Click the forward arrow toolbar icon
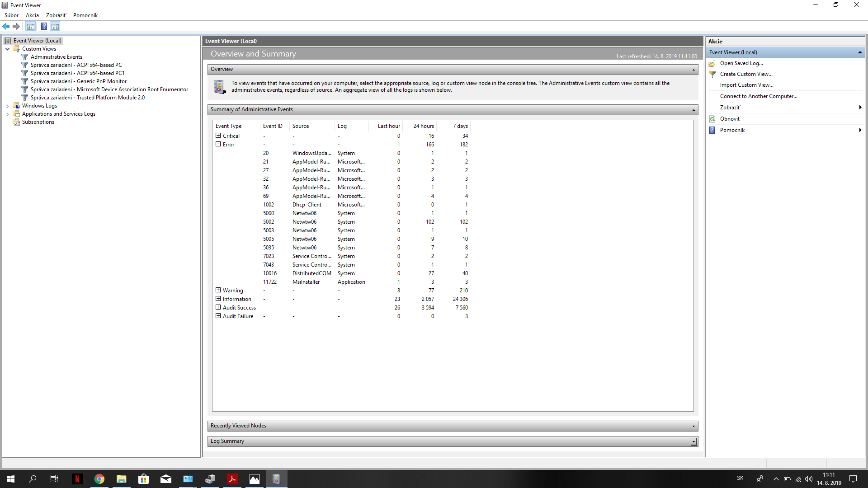868x488 pixels. pos(16,27)
